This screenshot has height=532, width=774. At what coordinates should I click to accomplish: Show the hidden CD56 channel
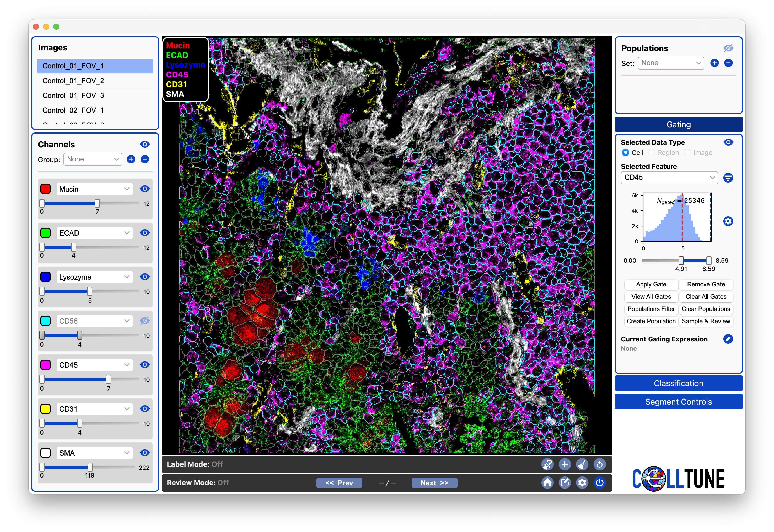click(144, 321)
